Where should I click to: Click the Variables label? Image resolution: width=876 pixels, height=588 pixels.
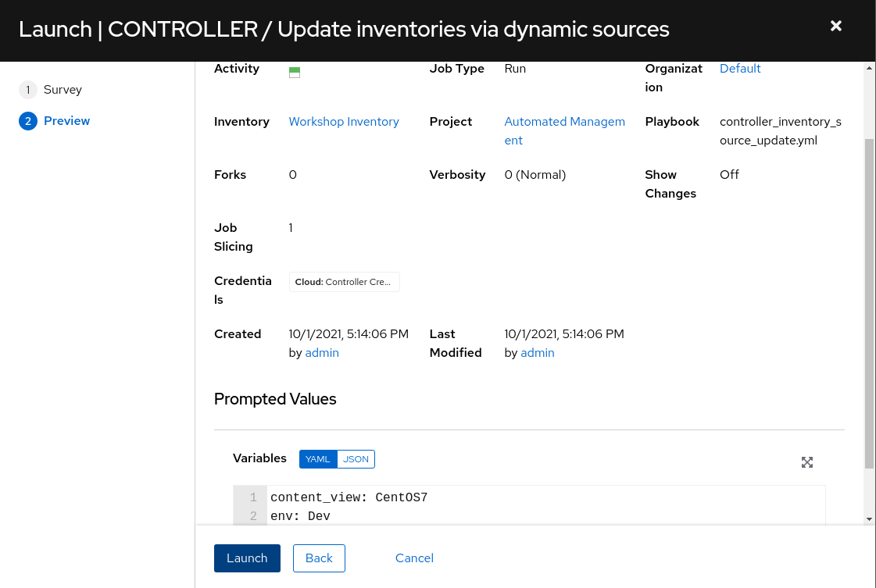point(259,458)
